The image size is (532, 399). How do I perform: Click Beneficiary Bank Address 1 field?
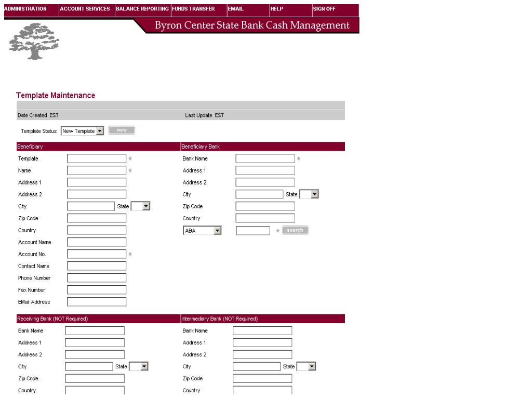click(x=265, y=170)
